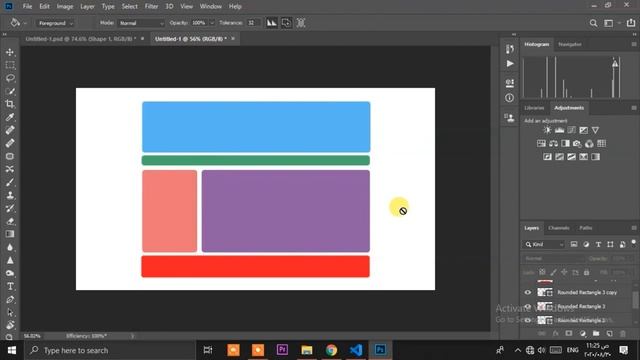Image resolution: width=640 pixels, height=360 pixels.
Task: Add a layer mask
Action: tap(569, 333)
